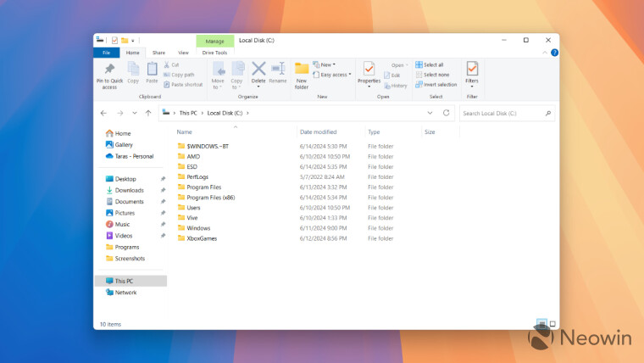This screenshot has width=644, height=363.
Task: Click the History command
Action: click(396, 86)
